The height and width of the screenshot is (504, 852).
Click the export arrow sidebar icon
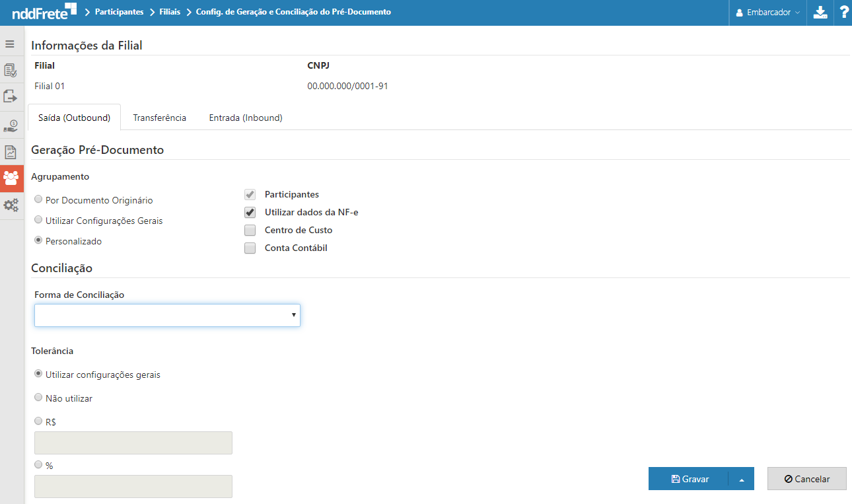point(11,96)
